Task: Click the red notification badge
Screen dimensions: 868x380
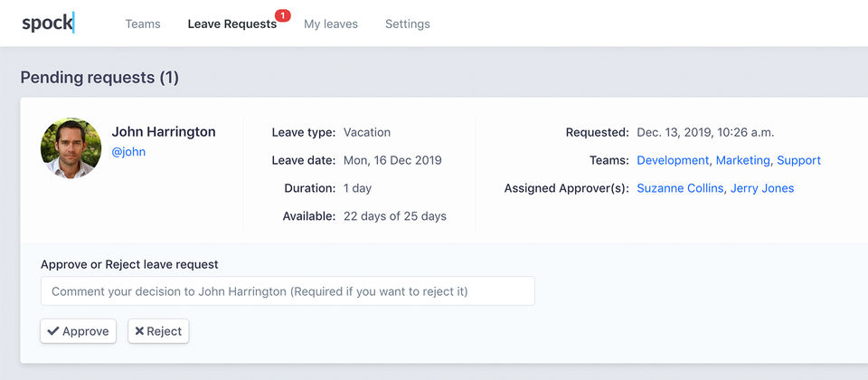Action: click(282, 15)
